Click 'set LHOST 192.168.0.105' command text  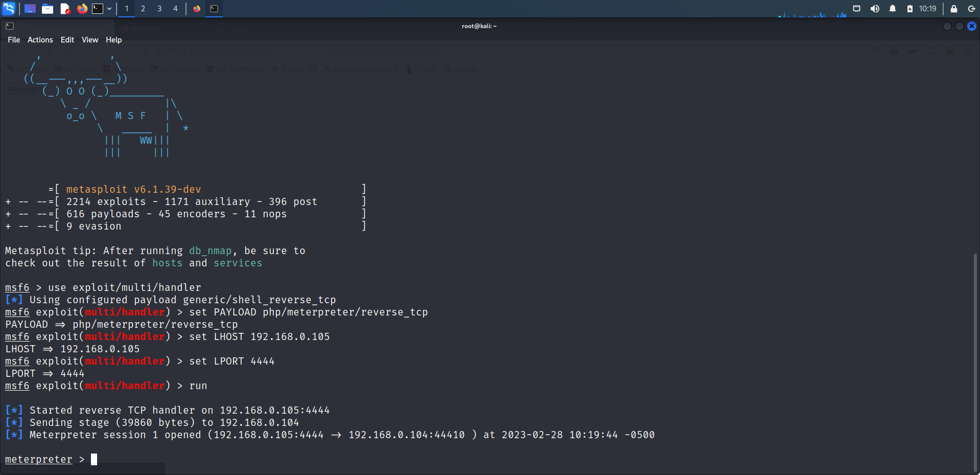(260, 336)
